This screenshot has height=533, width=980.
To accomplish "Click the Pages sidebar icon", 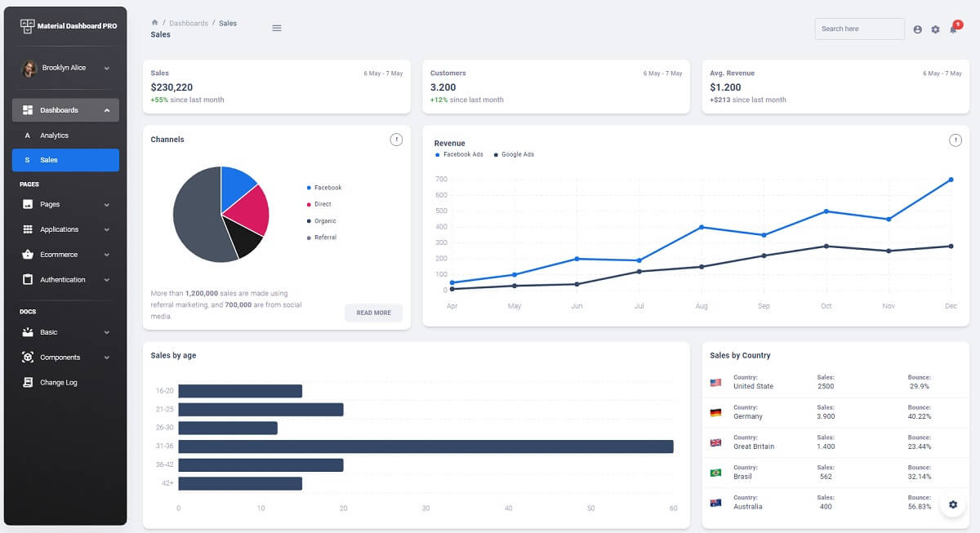I will click(x=27, y=204).
